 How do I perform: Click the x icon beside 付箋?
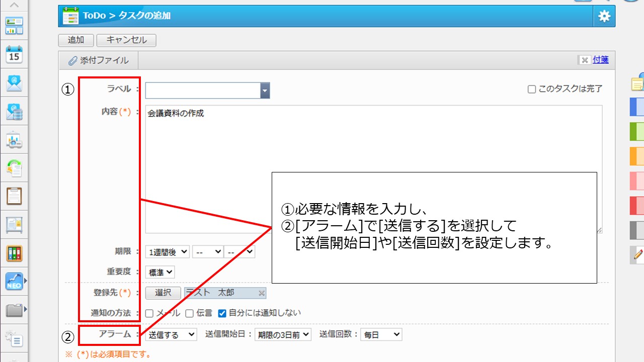(585, 60)
